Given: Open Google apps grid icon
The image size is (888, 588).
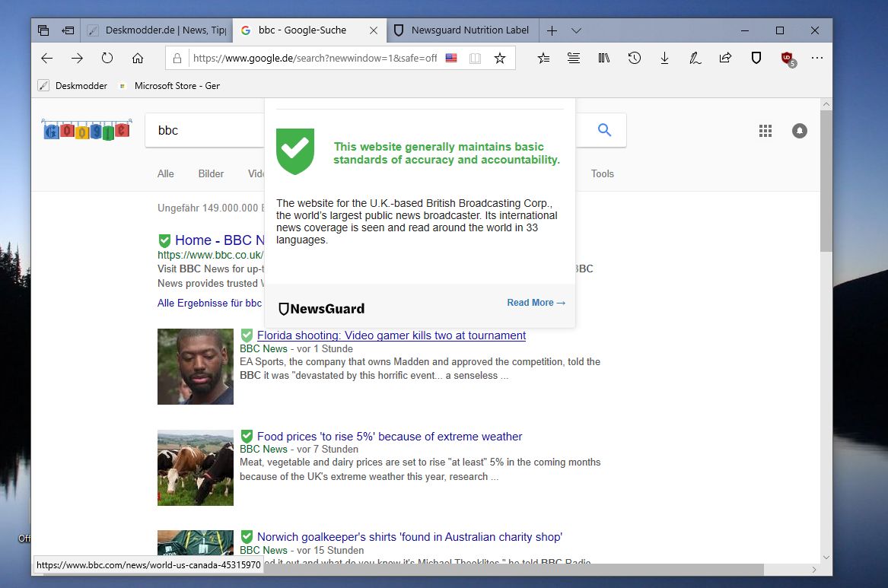Looking at the screenshot, I should [765, 131].
